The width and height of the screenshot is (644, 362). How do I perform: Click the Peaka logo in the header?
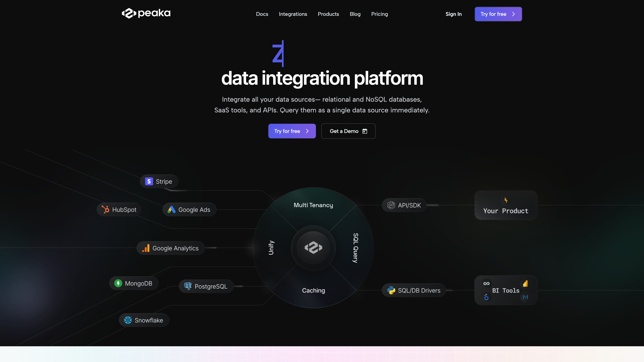click(x=146, y=13)
